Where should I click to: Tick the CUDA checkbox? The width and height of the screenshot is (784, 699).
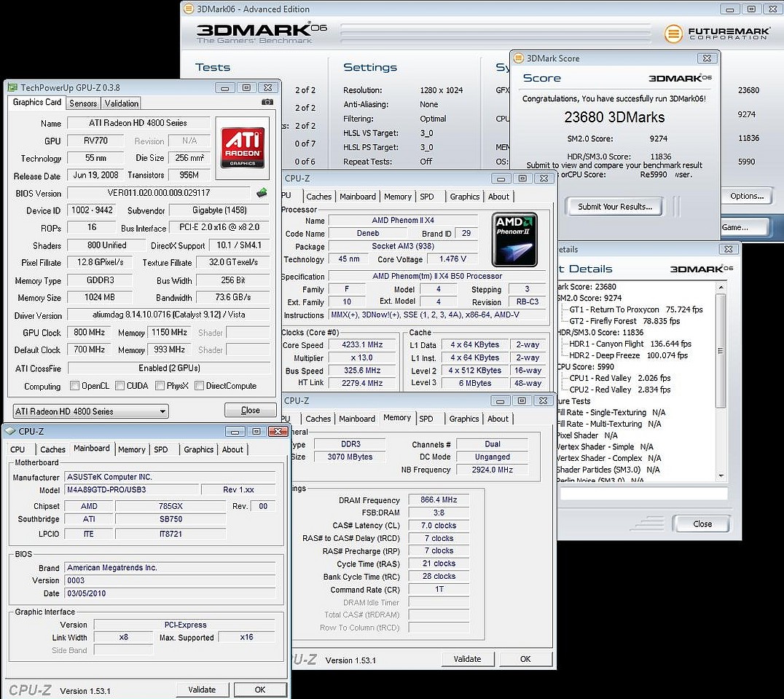[x=118, y=386]
